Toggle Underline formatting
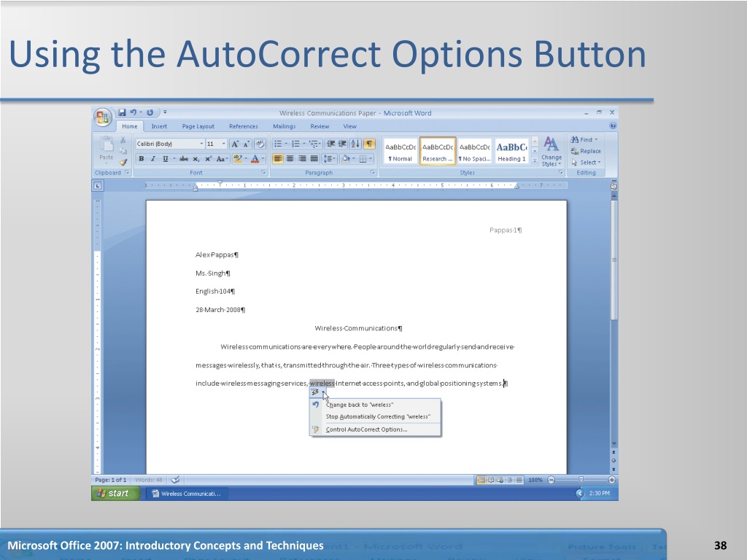Screen dimensions: 747x560 coord(166,158)
